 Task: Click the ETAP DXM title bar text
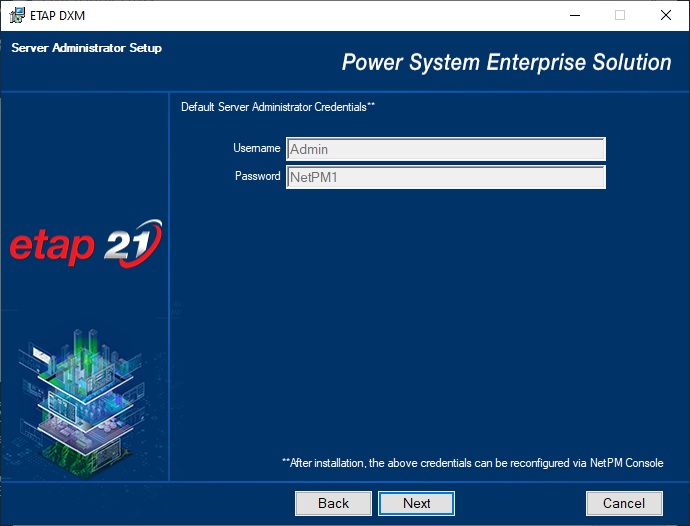point(60,15)
